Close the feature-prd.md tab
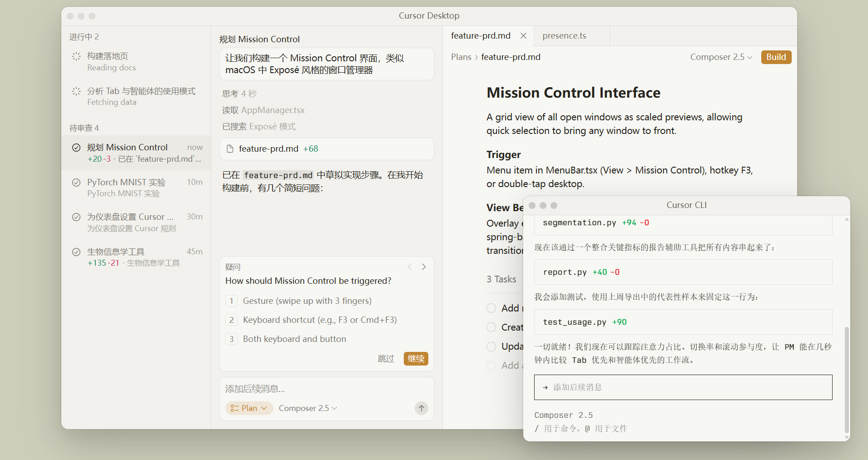The image size is (868, 460). [x=523, y=36]
